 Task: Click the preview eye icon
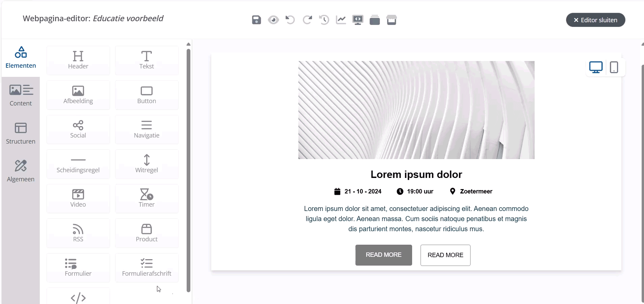(273, 20)
